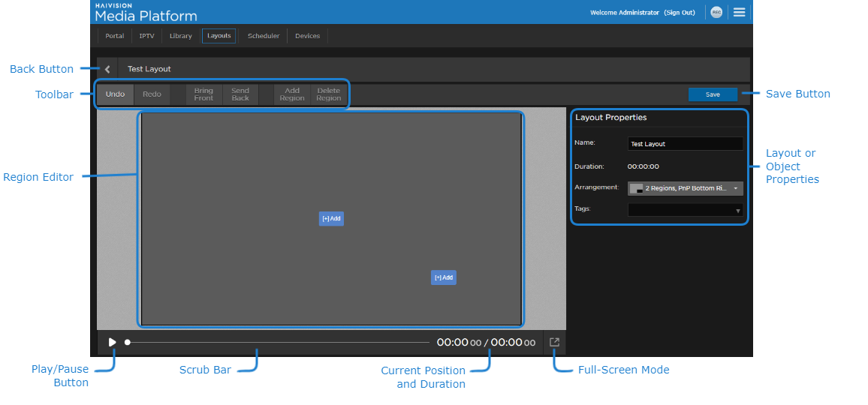Open the Library tab
868x405 pixels.
(180, 36)
